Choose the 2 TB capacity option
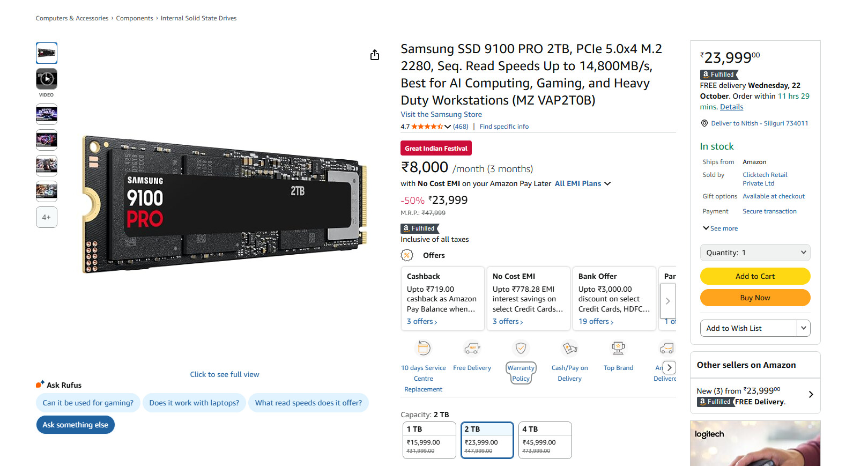Image resolution: width=868 pixels, height=466 pixels. click(487, 440)
